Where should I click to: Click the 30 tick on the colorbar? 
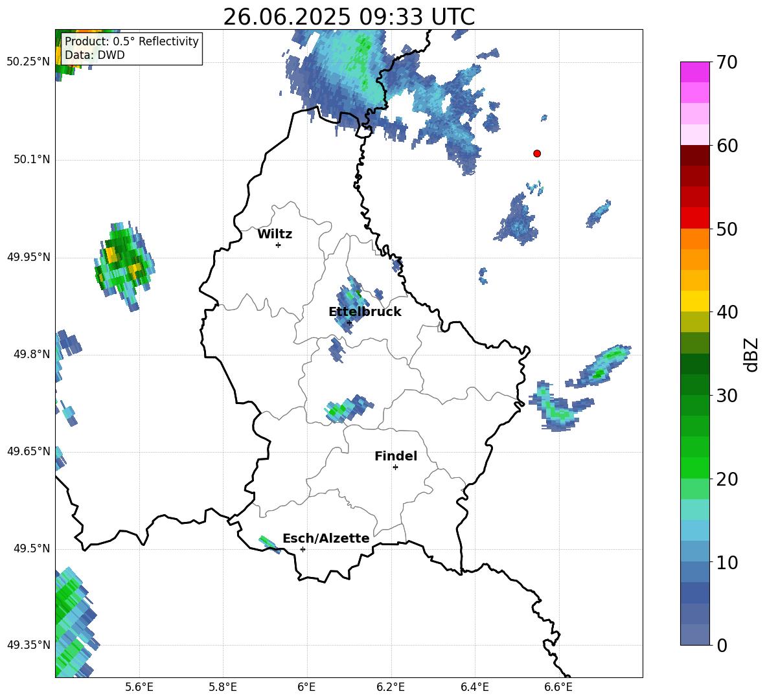coord(727,396)
